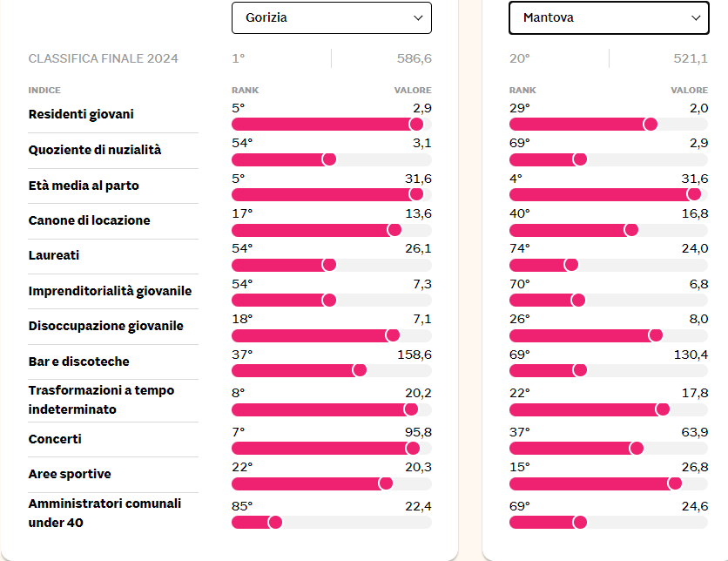This screenshot has height=561, width=728.
Task: Click the chevron arrow in Mantova selector
Action: pyautogui.click(x=695, y=17)
